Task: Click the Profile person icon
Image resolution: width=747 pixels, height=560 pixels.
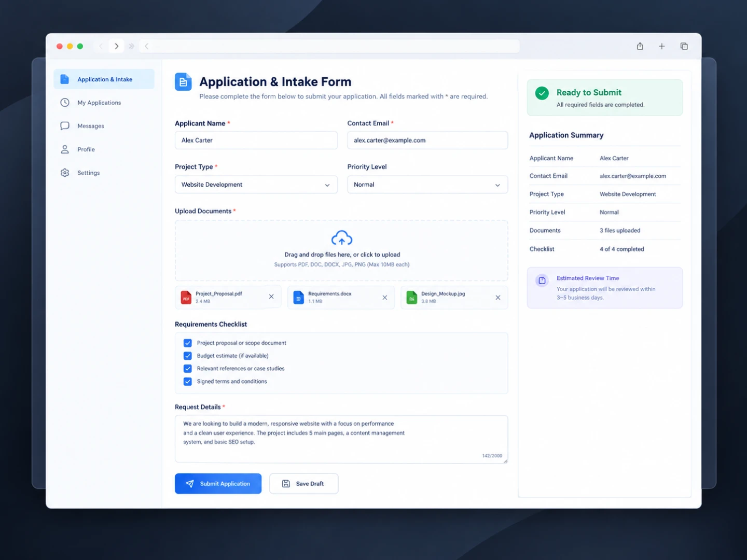Action: (65, 149)
